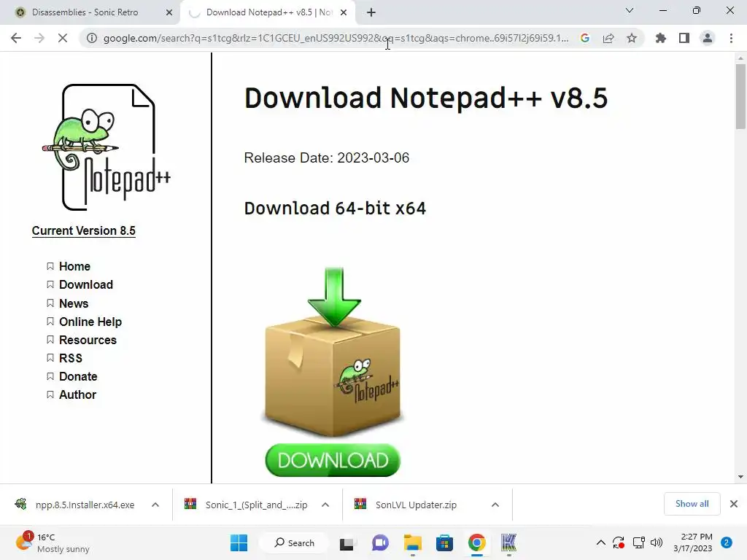Open the Windows Start menu

pos(239,542)
